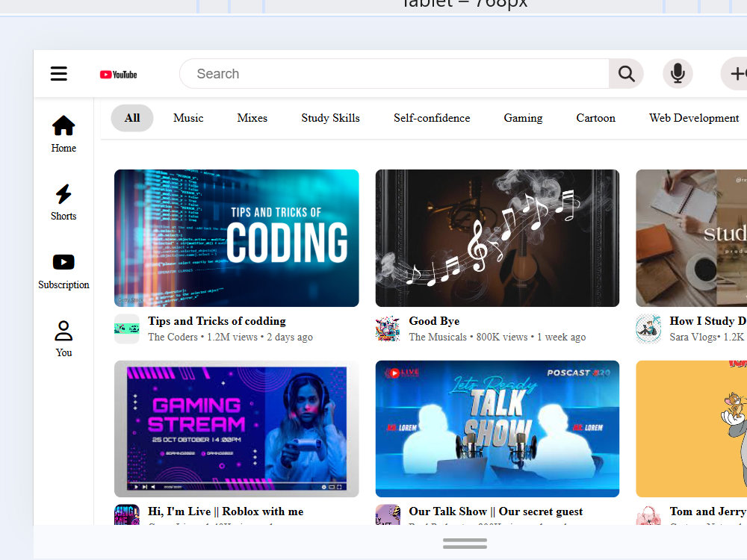Open the Good Bye music thumbnail
Screen dimensions: 747x560
coord(498,238)
